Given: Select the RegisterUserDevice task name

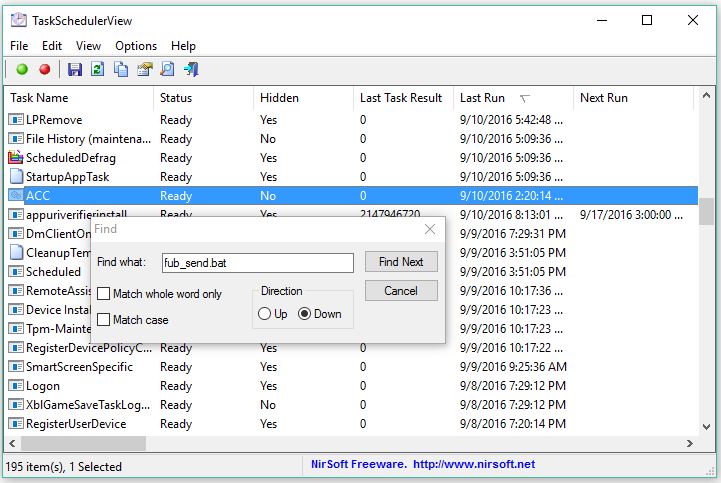Looking at the screenshot, I should click(76, 424).
